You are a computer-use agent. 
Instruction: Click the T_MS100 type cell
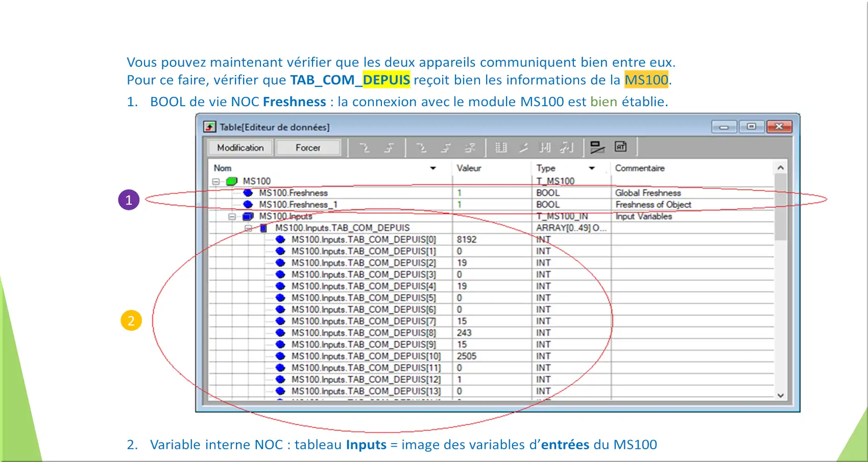click(x=571, y=181)
